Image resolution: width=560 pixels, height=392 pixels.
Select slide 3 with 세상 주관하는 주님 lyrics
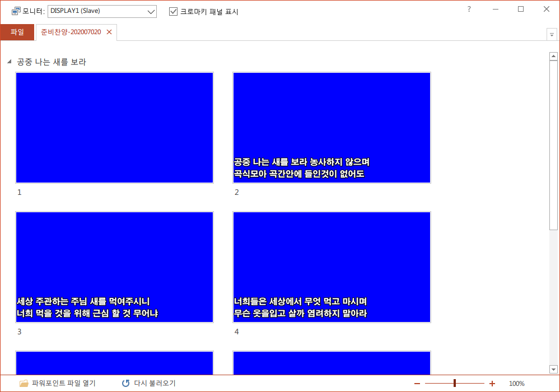[x=114, y=267]
